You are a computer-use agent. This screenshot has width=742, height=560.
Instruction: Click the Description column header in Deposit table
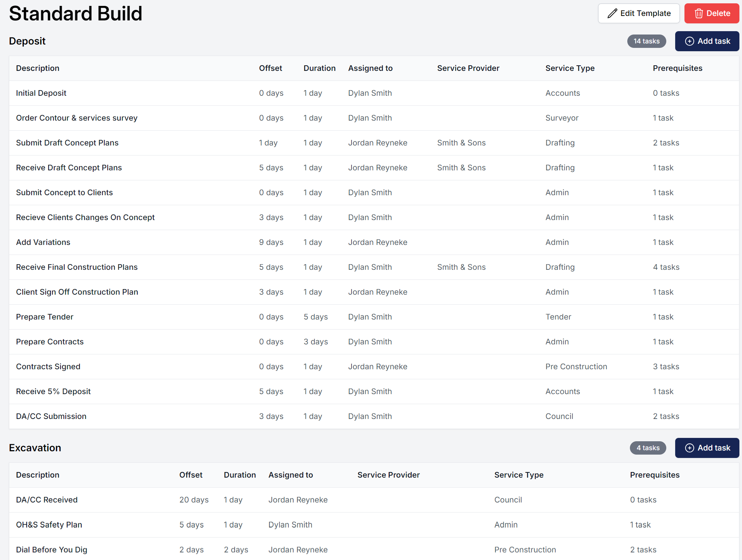coord(37,68)
